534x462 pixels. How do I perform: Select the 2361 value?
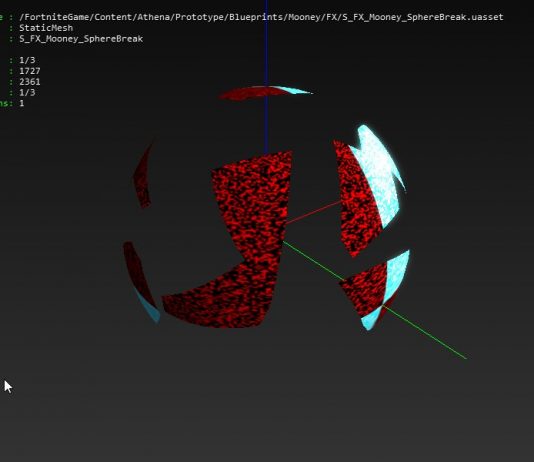[30, 82]
